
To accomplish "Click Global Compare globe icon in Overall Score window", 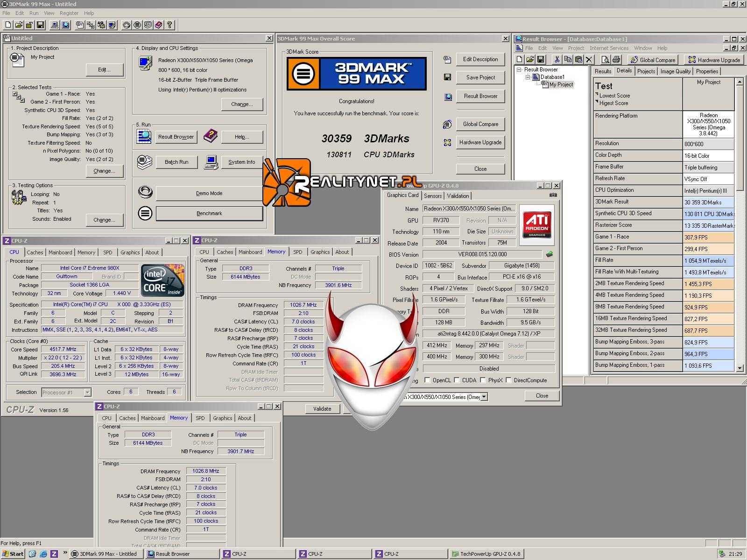I will (447, 124).
